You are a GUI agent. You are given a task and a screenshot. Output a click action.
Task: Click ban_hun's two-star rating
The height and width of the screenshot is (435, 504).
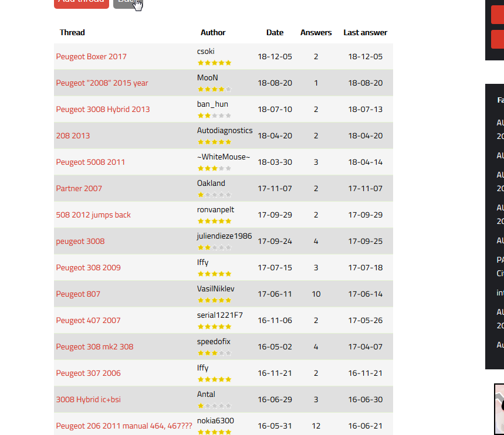(x=214, y=115)
